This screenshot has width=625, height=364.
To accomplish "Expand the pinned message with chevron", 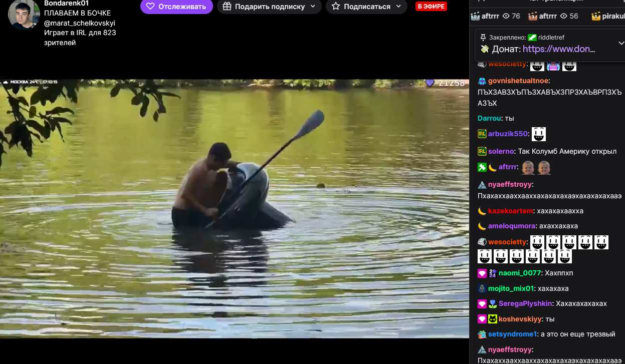I will pos(621,44).
